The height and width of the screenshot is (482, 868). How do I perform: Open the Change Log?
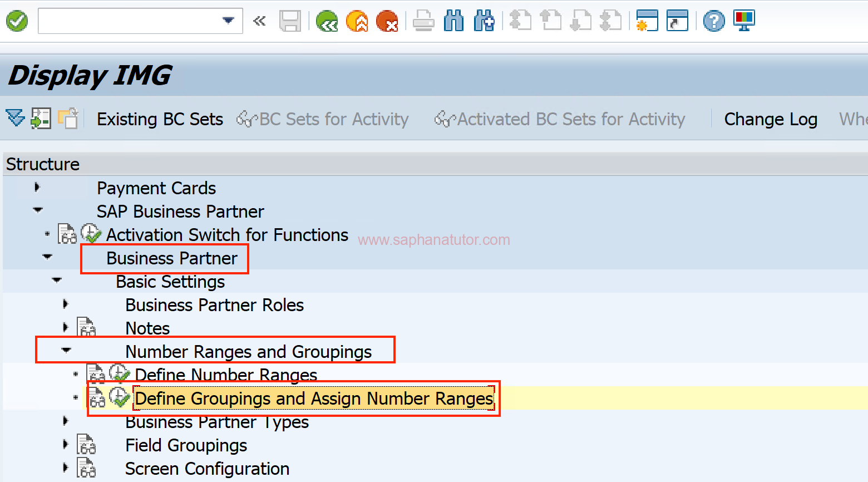tap(771, 119)
